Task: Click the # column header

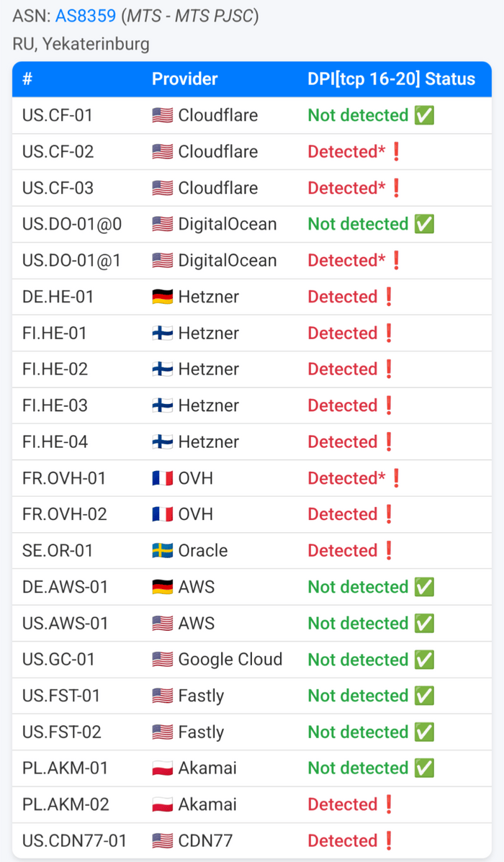Action: click(x=27, y=79)
